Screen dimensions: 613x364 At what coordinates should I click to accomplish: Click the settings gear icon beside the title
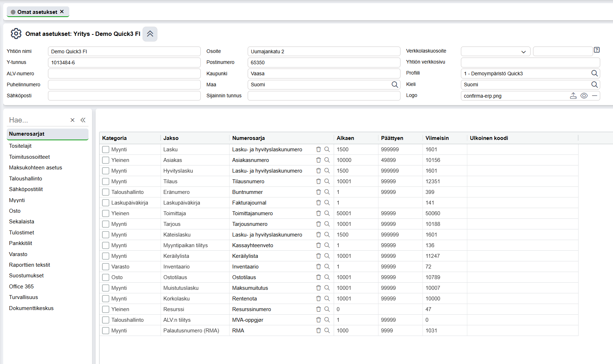16,34
